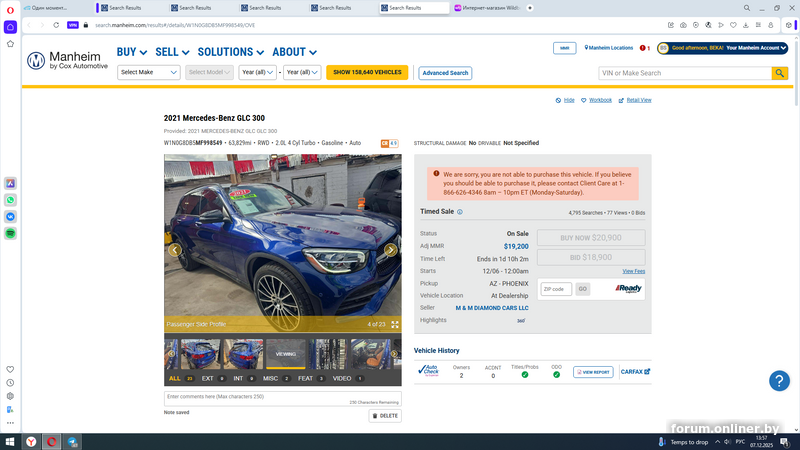Select EXT photo filter tab
Image resolution: width=800 pixels, height=450 pixels.
pyautogui.click(x=213, y=379)
